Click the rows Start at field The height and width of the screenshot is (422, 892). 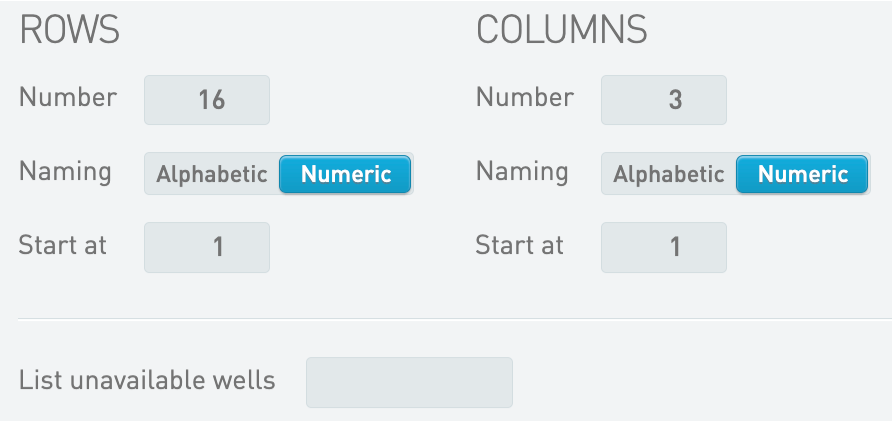click(207, 247)
